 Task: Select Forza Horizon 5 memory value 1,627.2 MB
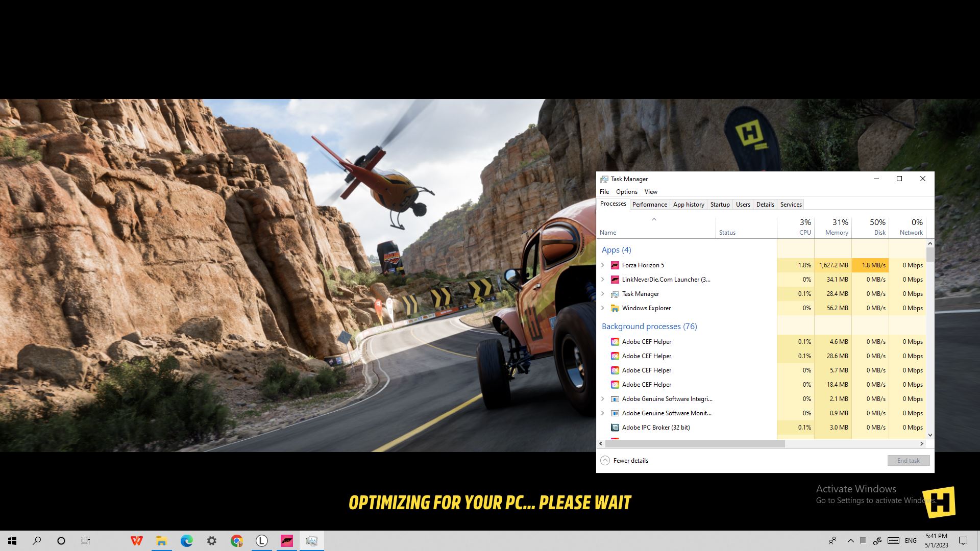click(x=834, y=265)
